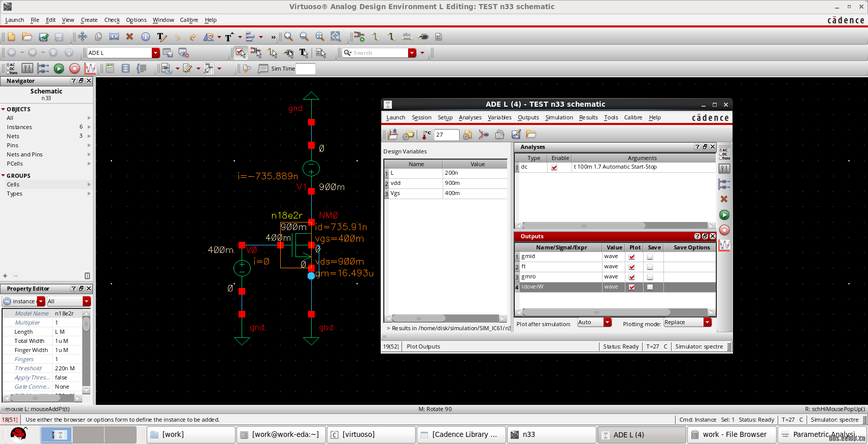This screenshot has width=868, height=444.
Task: Enable the Save checkbox for IdoverW output
Action: coord(650,287)
